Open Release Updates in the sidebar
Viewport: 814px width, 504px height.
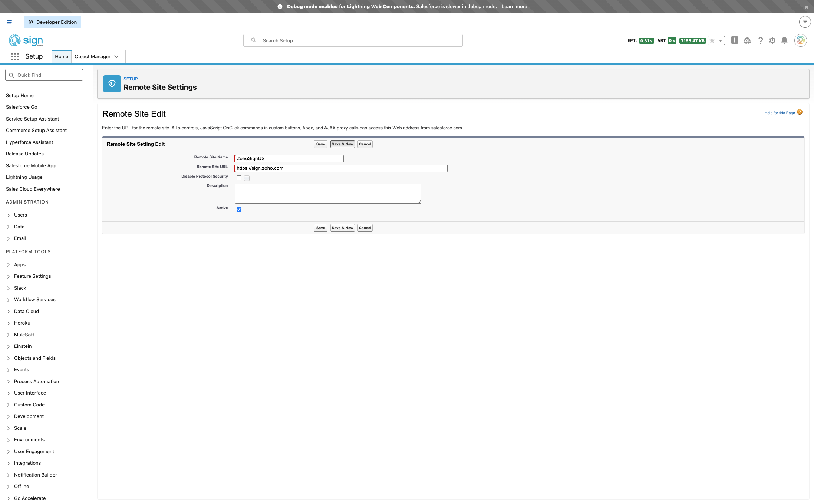click(24, 154)
